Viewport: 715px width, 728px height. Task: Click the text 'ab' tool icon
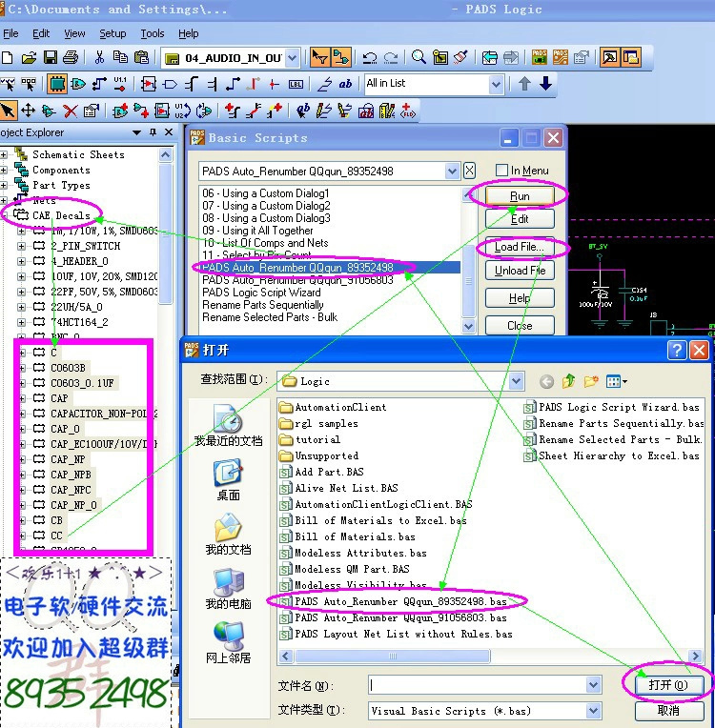click(345, 84)
